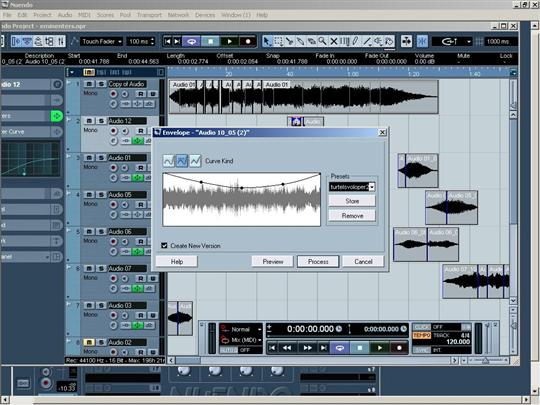Click the Preview button
Image resolution: width=540 pixels, height=405 pixels.
click(273, 261)
